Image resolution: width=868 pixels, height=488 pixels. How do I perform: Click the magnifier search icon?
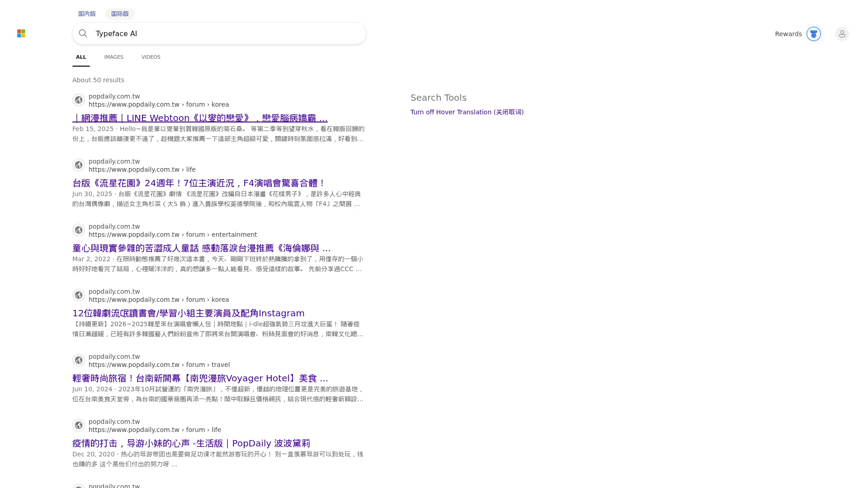(83, 33)
